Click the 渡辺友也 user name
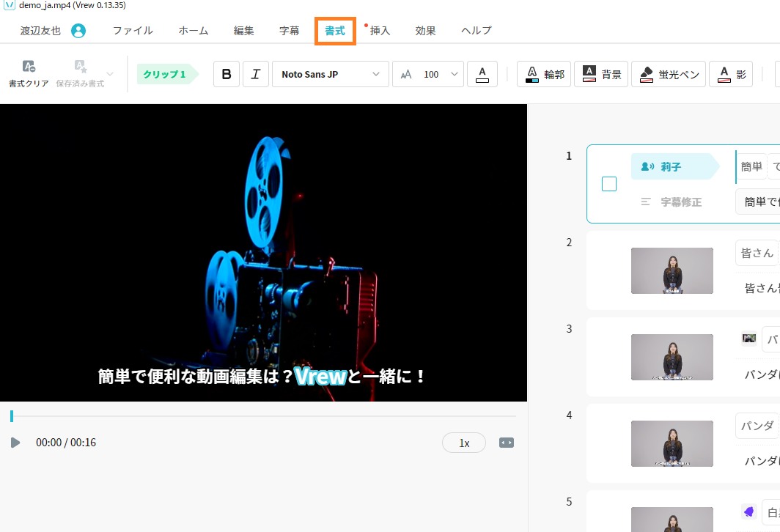 [x=40, y=31]
